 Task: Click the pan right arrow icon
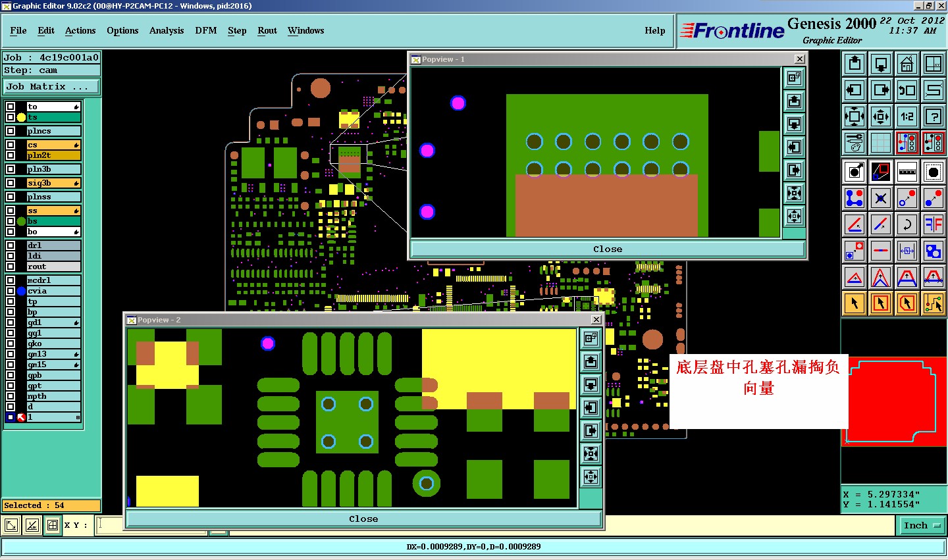point(881,90)
